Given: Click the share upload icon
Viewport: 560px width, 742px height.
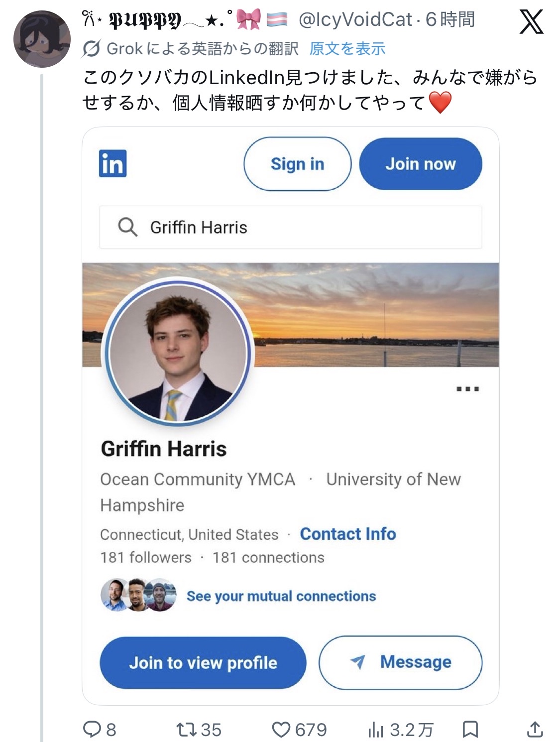Looking at the screenshot, I should point(535,729).
